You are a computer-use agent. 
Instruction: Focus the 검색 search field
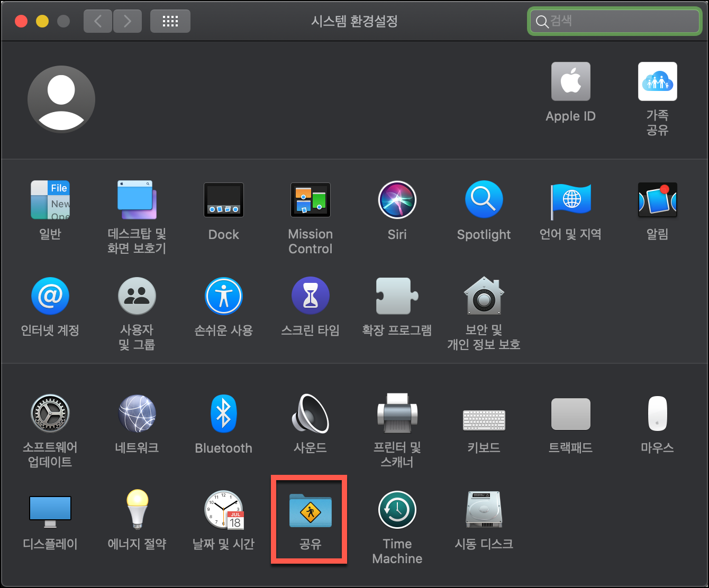[615, 21]
